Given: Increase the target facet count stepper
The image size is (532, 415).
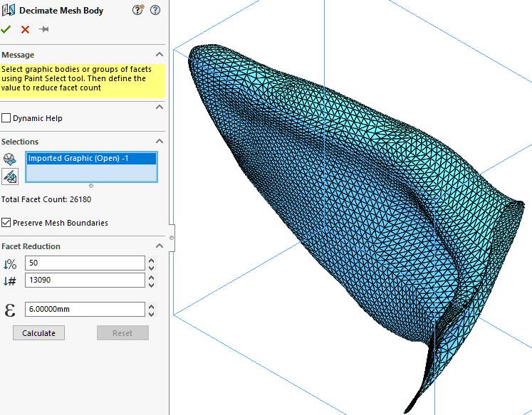Looking at the screenshot, I should pos(151,277).
